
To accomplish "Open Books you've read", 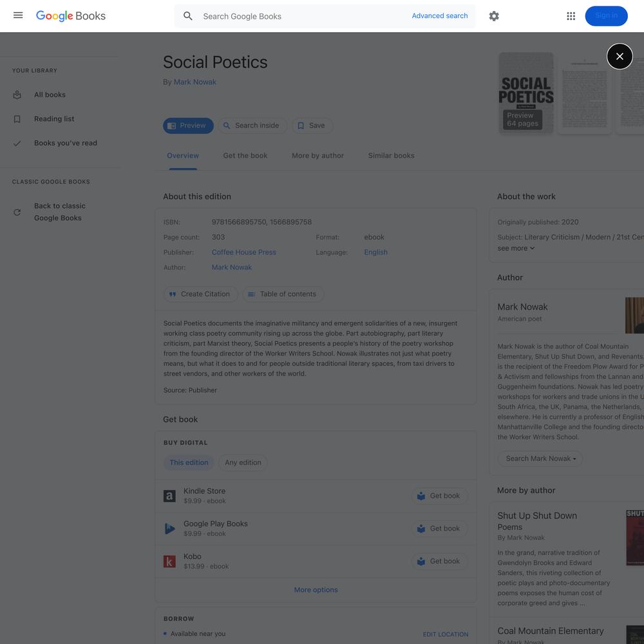I will 65,144.
